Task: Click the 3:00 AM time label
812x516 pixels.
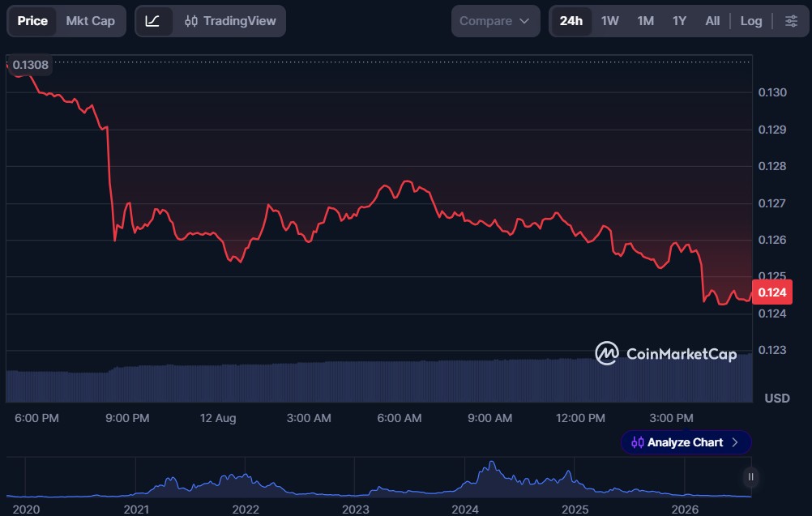Action: point(309,418)
